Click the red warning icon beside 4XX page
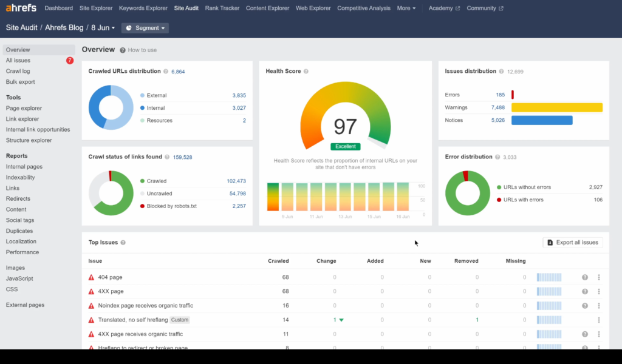This screenshot has height=364, width=622. [x=91, y=291]
